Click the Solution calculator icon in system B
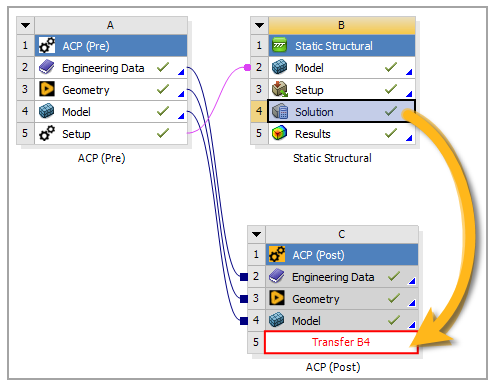Viewport: 495px width, 388px height. point(280,111)
